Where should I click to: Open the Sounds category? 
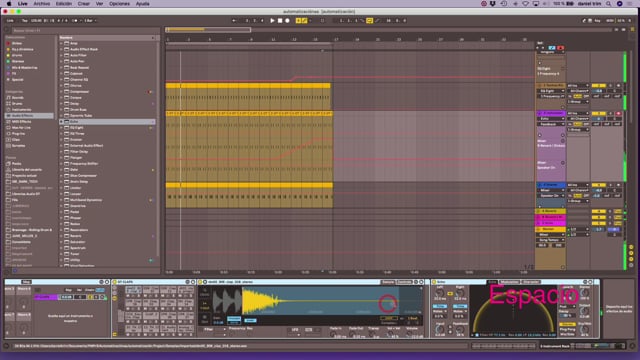point(17,98)
